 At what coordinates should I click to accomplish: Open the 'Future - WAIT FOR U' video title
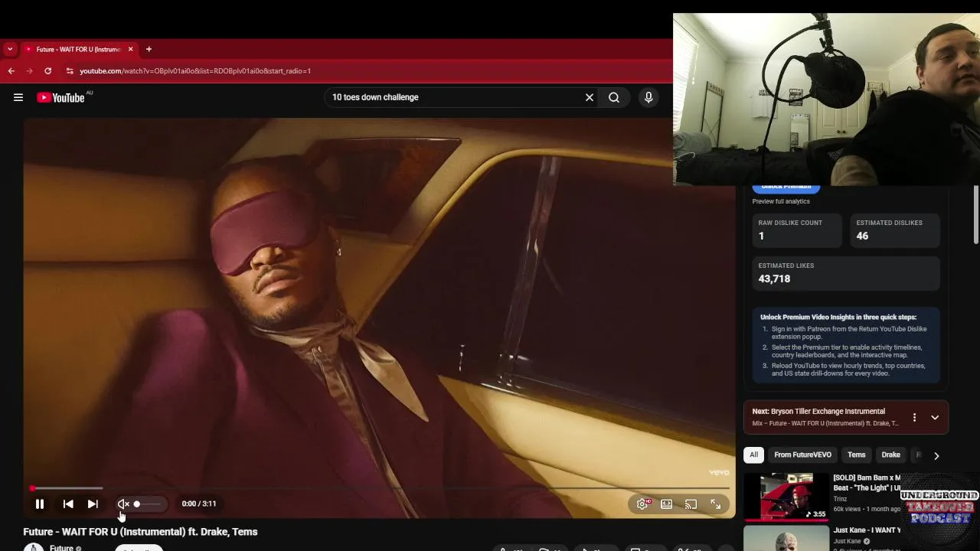140,532
